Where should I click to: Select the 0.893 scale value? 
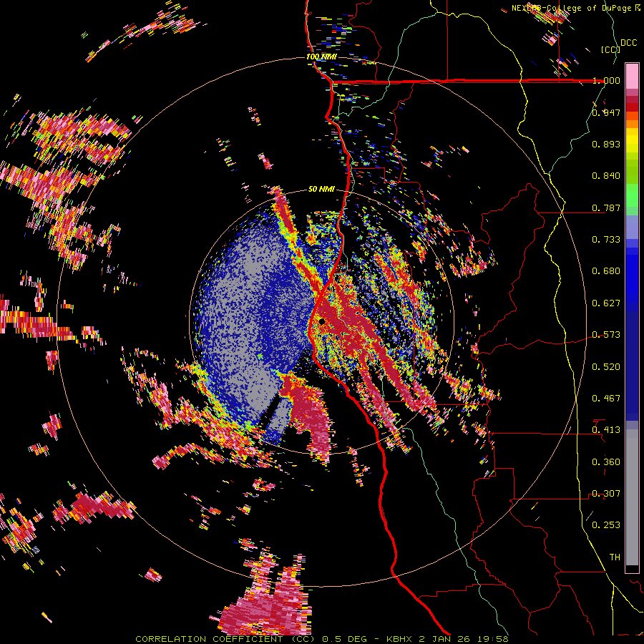click(606, 144)
